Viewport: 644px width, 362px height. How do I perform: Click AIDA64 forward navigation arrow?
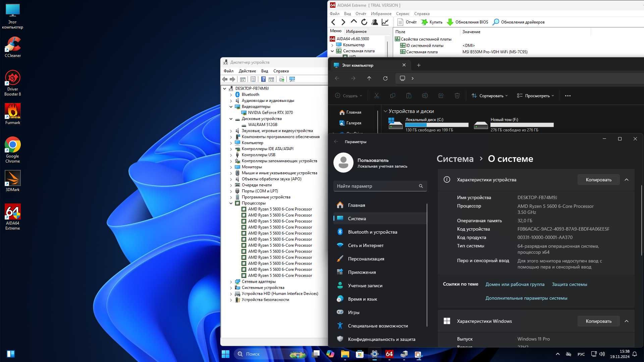pyautogui.click(x=343, y=22)
